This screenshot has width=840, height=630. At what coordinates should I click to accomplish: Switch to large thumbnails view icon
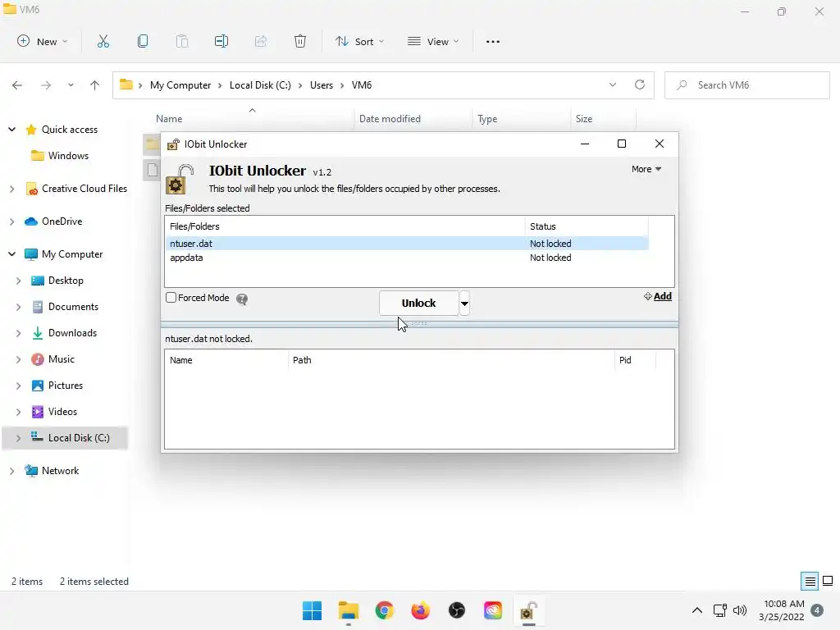(828, 582)
